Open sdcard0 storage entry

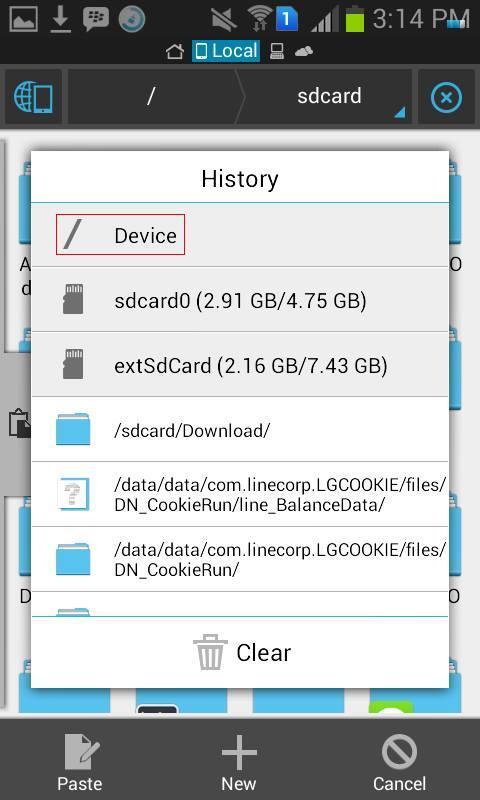point(240,299)
